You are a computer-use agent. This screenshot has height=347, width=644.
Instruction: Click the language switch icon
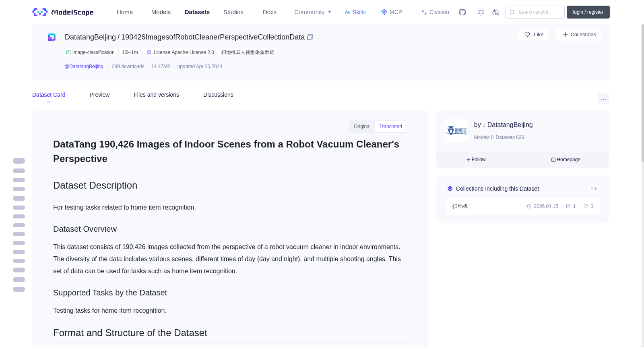pyautogui.click(x=495, y=12)
